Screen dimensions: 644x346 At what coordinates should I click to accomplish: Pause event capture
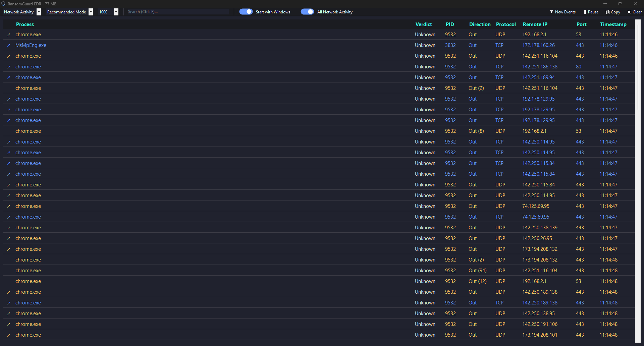pos(591,12)
